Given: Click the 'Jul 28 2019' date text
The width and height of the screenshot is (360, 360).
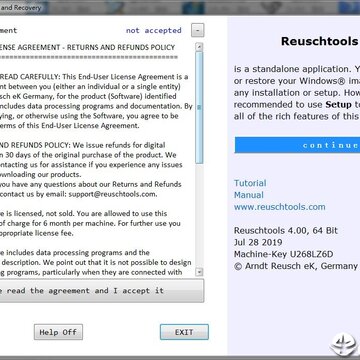Looking at the screenshot, I should (258, 242).
